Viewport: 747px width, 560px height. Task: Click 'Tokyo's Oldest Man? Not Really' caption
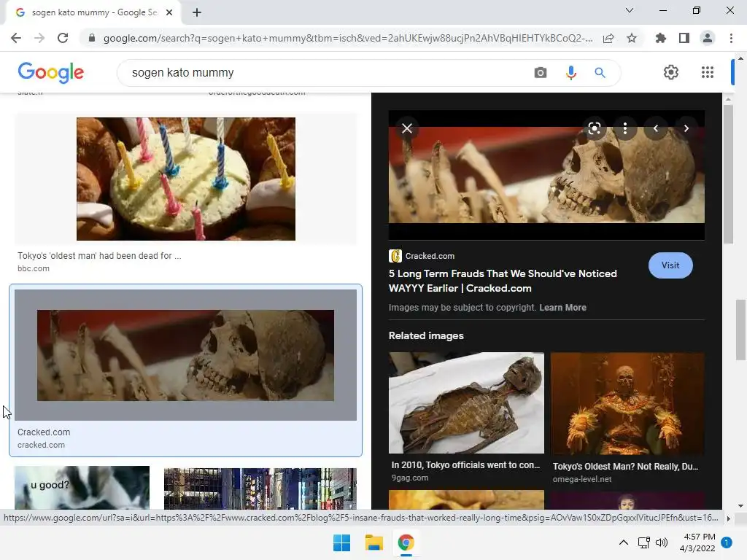coord(625,467)
